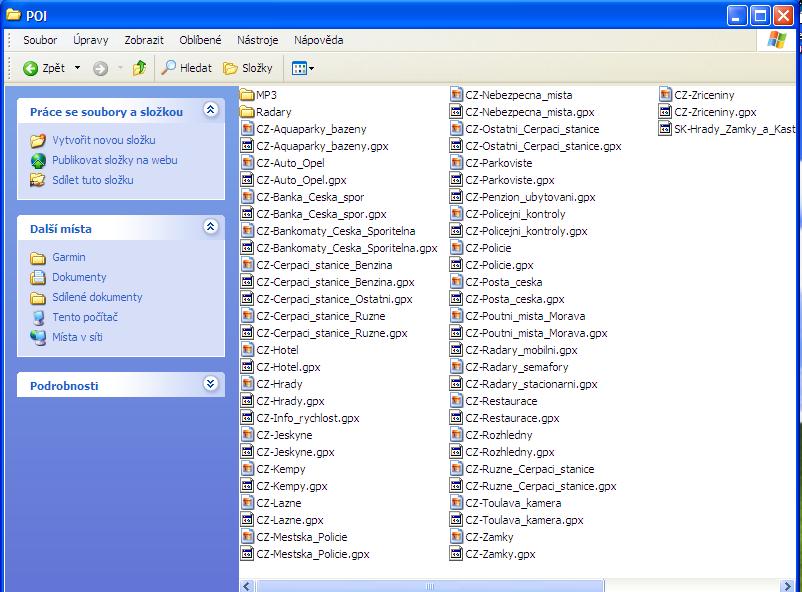Collapse the Další místa panel

tap(210, 227)
